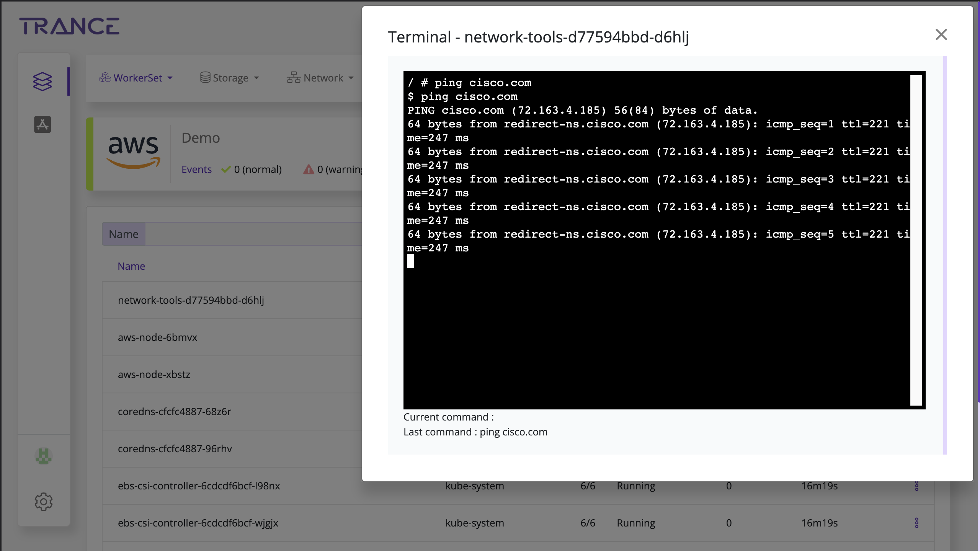This screenshot has height=551, width=980.
Task: Open the Events link
Action: pos(196,169)
